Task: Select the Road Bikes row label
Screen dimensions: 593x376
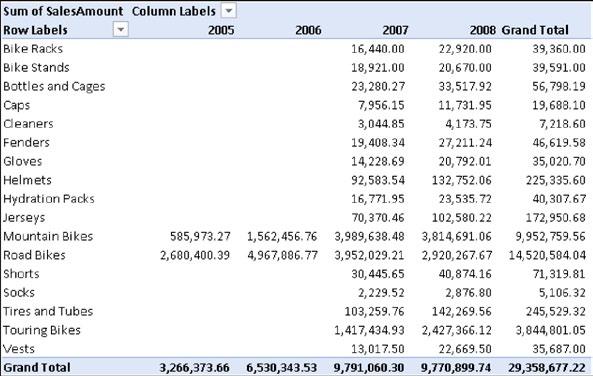Action: click(x=34, y=255)
